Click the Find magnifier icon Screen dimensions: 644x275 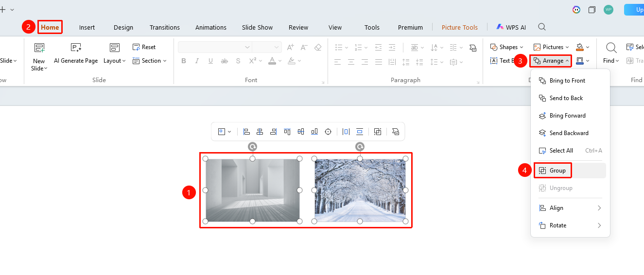click(611, 48)
